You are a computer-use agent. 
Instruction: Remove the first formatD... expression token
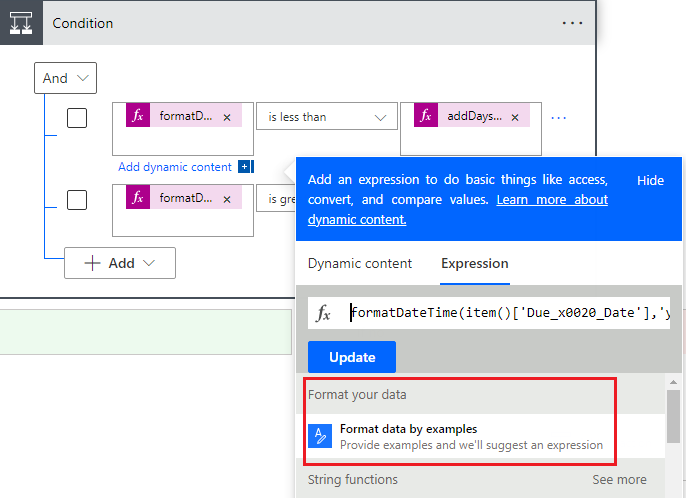[x=227, y=117]
